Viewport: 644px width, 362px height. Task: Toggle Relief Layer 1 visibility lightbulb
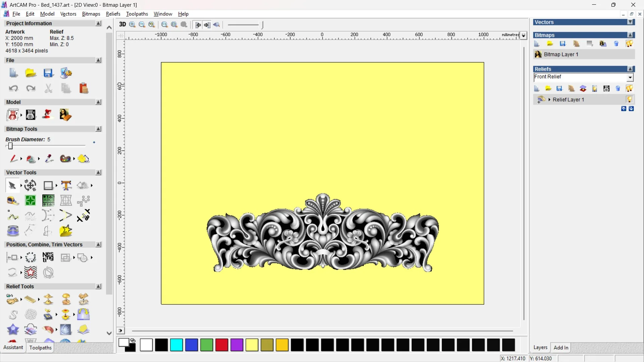(x=629, y=100)
